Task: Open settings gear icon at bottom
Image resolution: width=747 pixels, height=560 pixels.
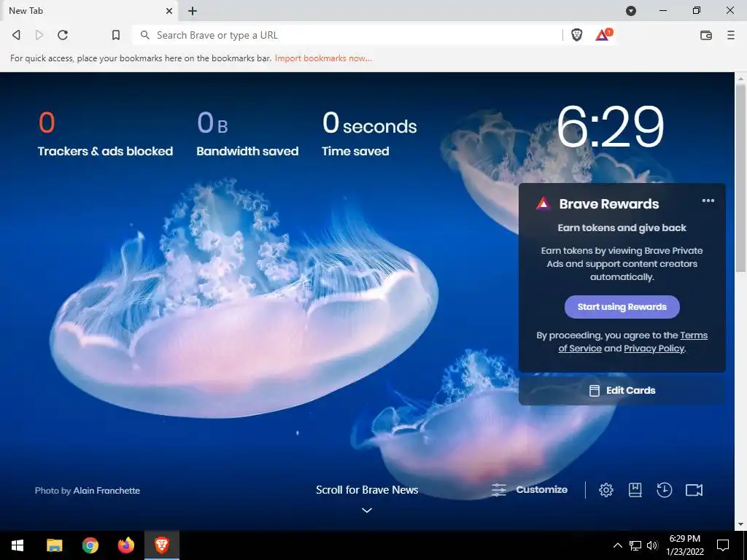Action: (605, 489)
